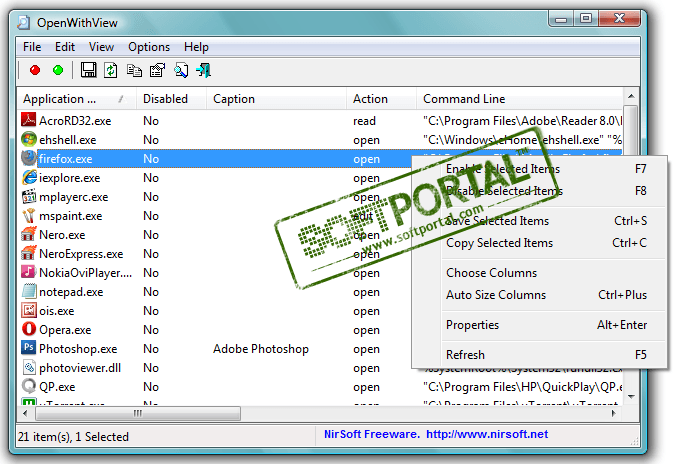Choose Enable Selected Items in context menu

(x=539, y=169)
